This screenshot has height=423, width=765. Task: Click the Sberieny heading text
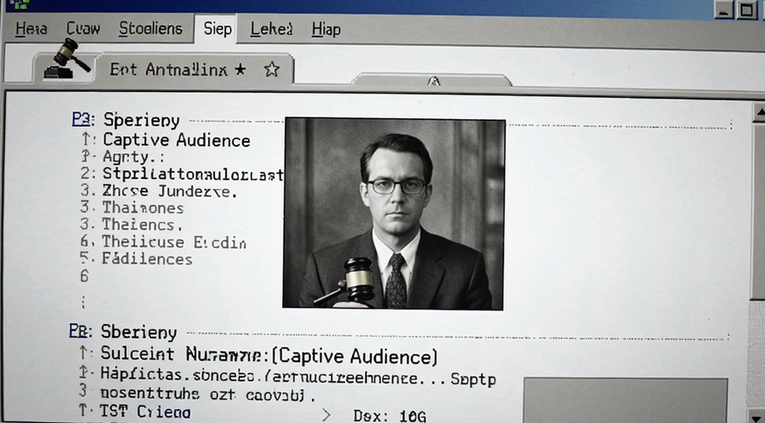pos(139,332)
